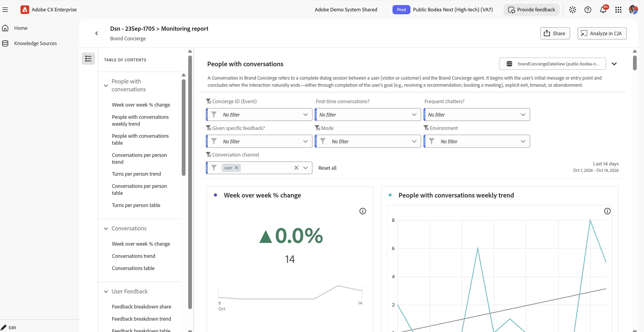
Task: Select Feedback breakdown share in contents
Action: (141, 307)
